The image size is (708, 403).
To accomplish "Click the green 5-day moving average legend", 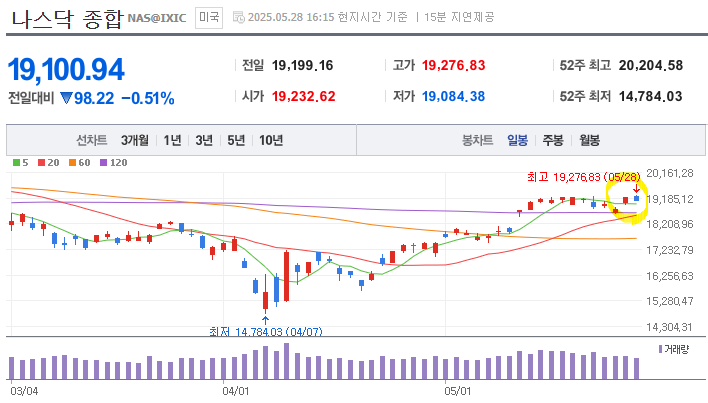I will (x=20, y=162).
